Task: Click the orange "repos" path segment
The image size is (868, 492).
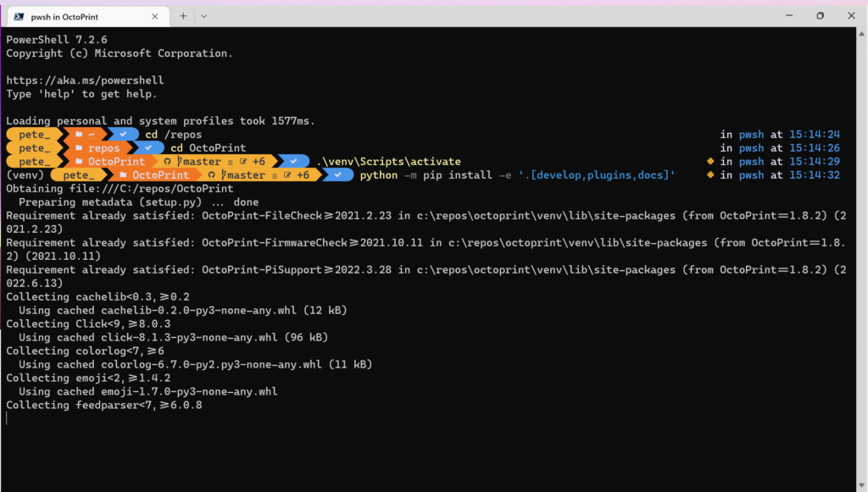Action: [x=103, y=147]
